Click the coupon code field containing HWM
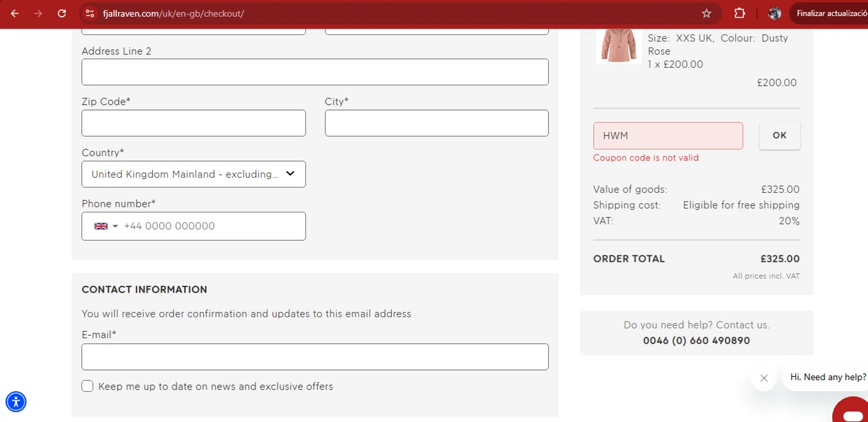Viewport: 868px width, 422px height. (668, 135)
